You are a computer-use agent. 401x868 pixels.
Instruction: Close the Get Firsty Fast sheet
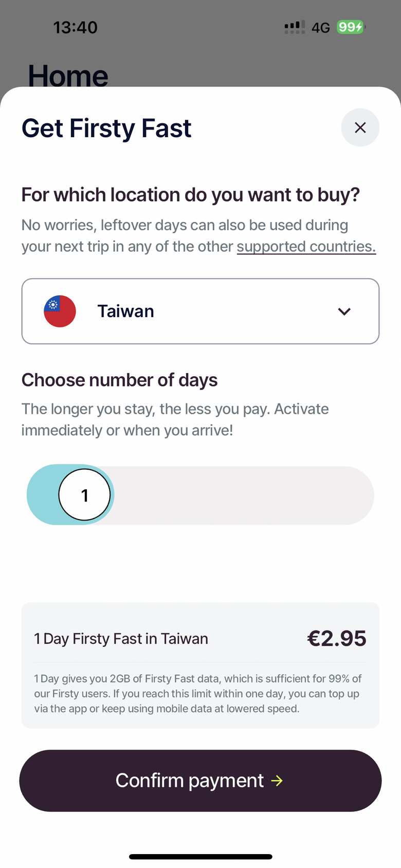tap(360, 127)
